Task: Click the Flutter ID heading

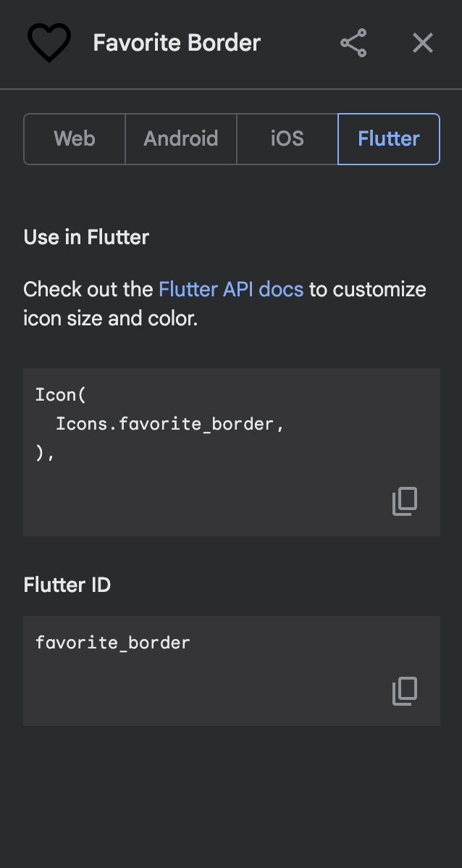Action: point(67,585)
